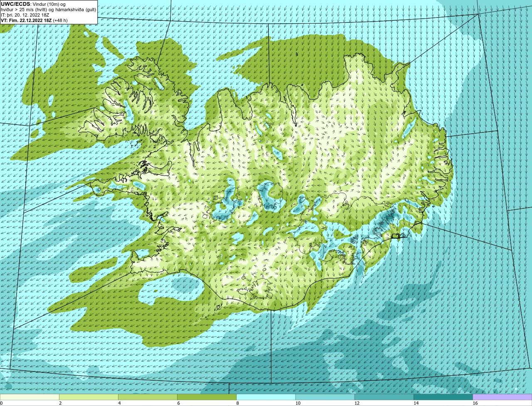Select the "VT: Fim. 22.12.2022 18Z (+48 h)" line
532x406 pixels.
[34, 20]
